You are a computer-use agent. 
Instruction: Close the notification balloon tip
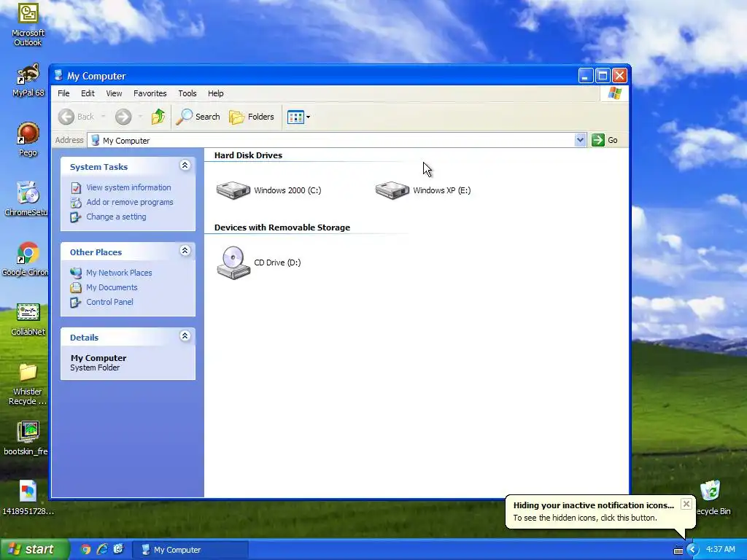(686, 505)
